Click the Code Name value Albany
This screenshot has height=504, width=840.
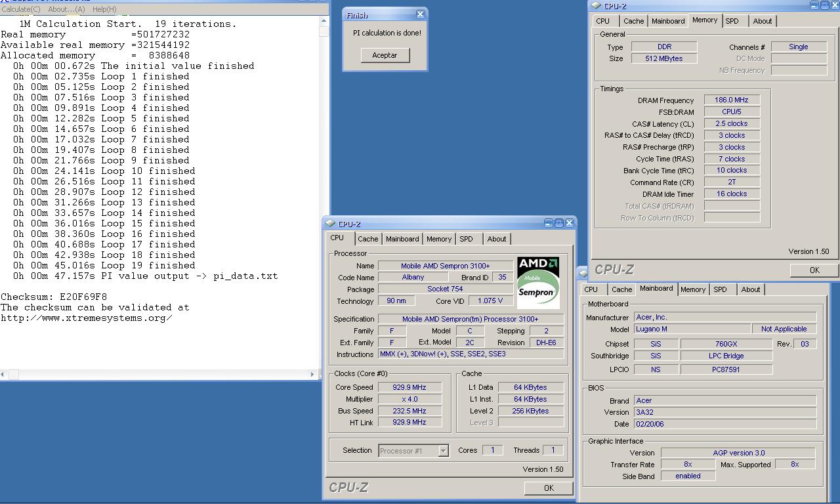(413, 278)
